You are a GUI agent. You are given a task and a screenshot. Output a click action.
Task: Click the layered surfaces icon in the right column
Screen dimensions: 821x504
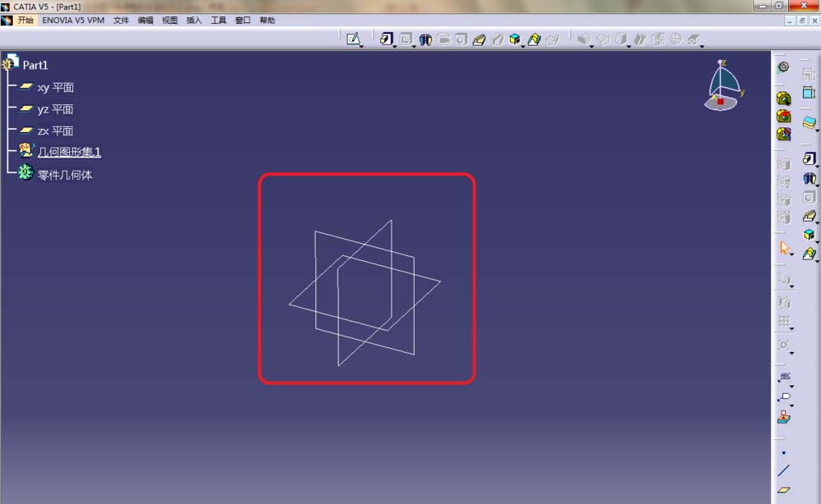click(x=809, y=122)
